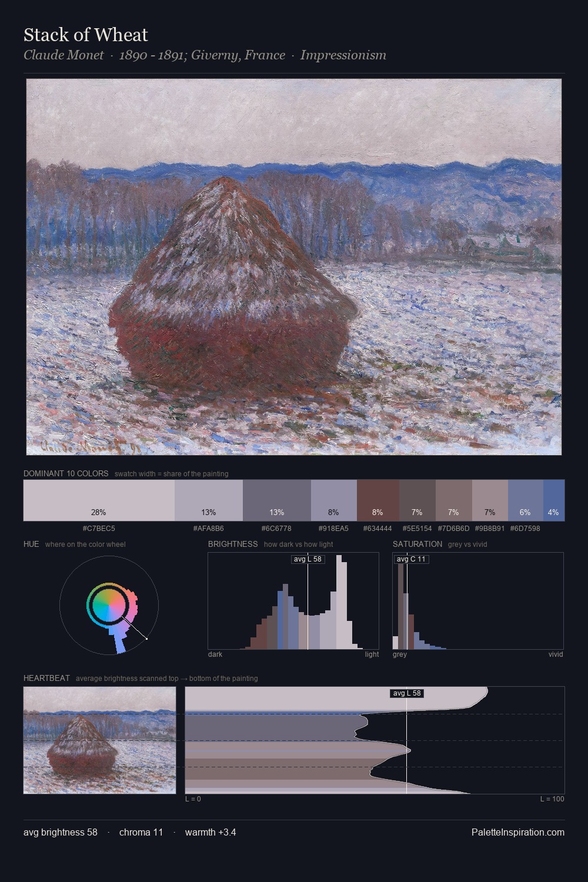Click the "avg L 58" label in Brightness chart
Image resolution: width=588 pixels, height=882 pixels.
(308, 559)
